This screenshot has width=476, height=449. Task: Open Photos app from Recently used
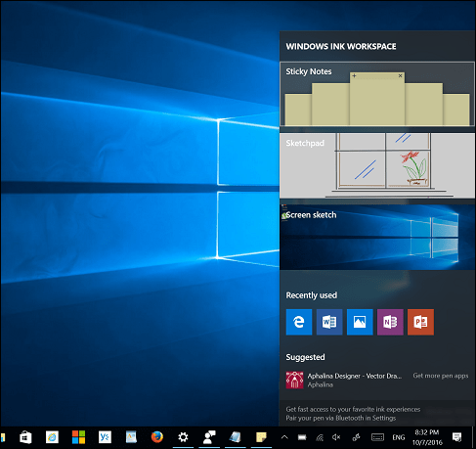pyautogui.click(x=360, y=322)
